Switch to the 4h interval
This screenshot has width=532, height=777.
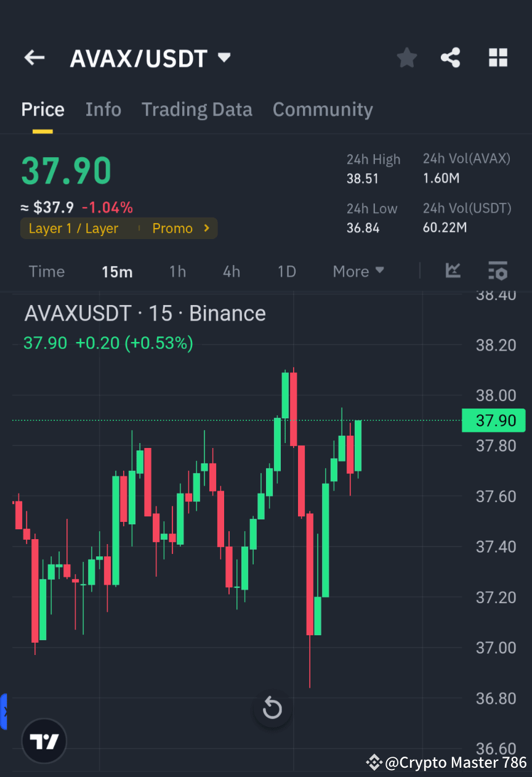(x=232, y=271)
